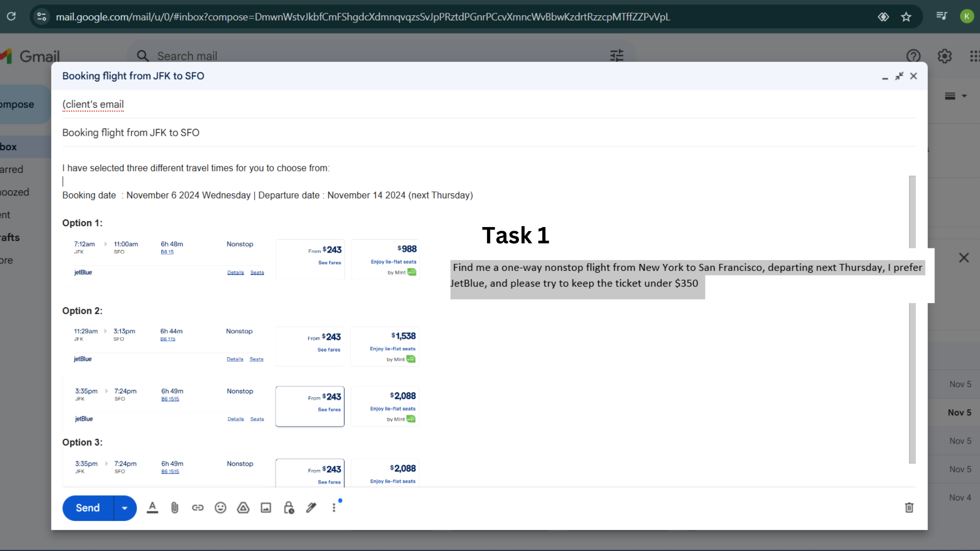Open the insert emoji picker
The height and width of the screenshot is (551, 980).
pos(220,508)
